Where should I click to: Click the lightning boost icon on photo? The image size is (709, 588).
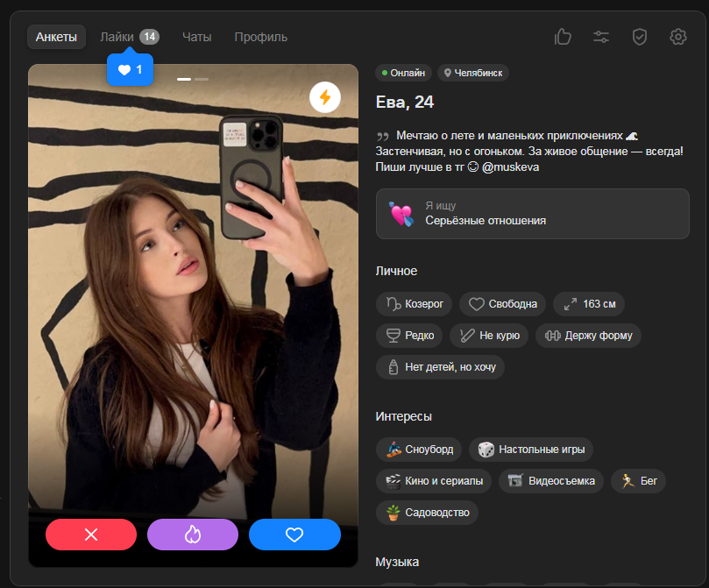(325, 97)
